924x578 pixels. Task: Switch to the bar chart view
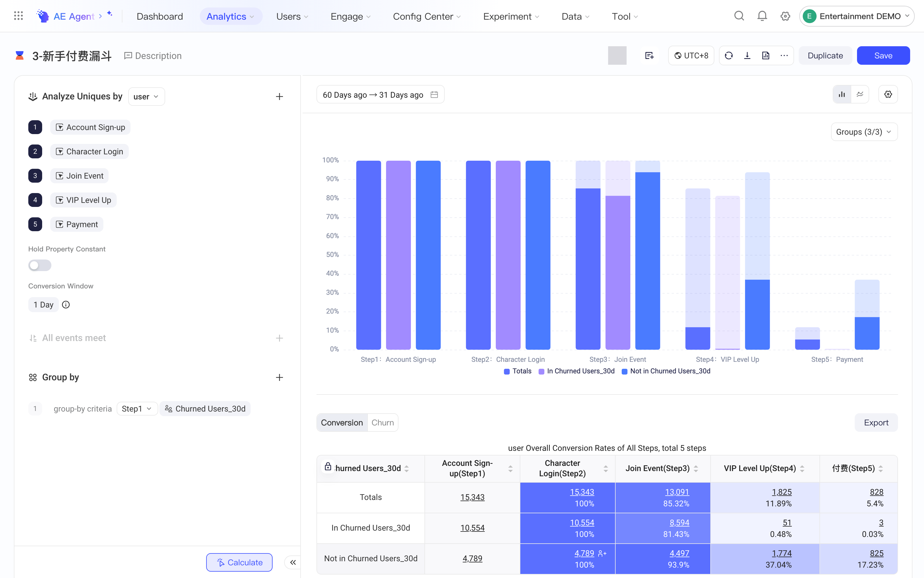(x=842, y=95)
